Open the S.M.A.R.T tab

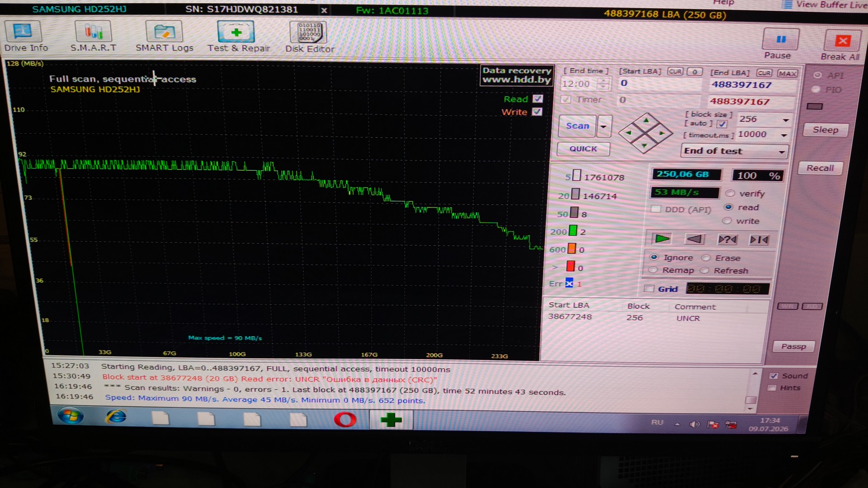(93, 37)
